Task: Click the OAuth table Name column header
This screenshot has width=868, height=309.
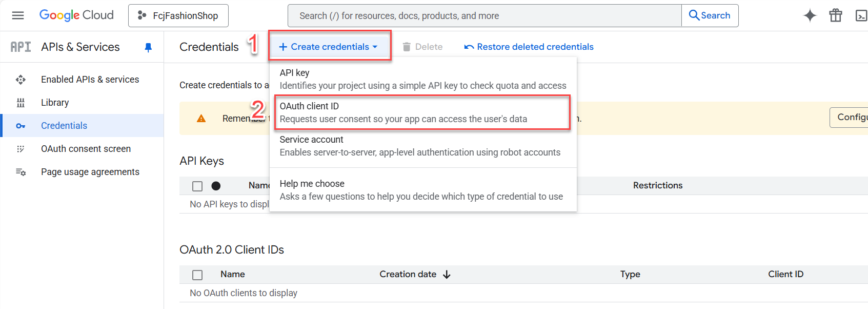Action: point(233,274)
